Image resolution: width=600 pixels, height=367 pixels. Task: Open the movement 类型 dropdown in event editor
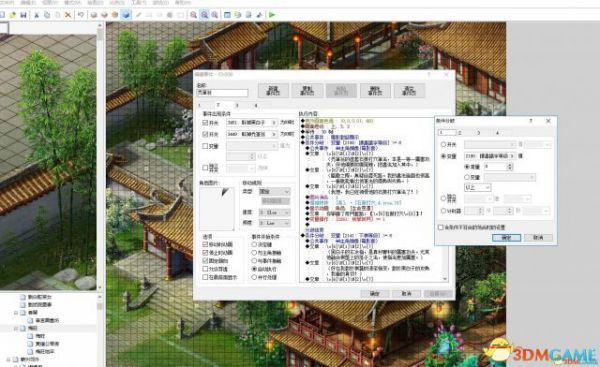click(x=274, y=191)
